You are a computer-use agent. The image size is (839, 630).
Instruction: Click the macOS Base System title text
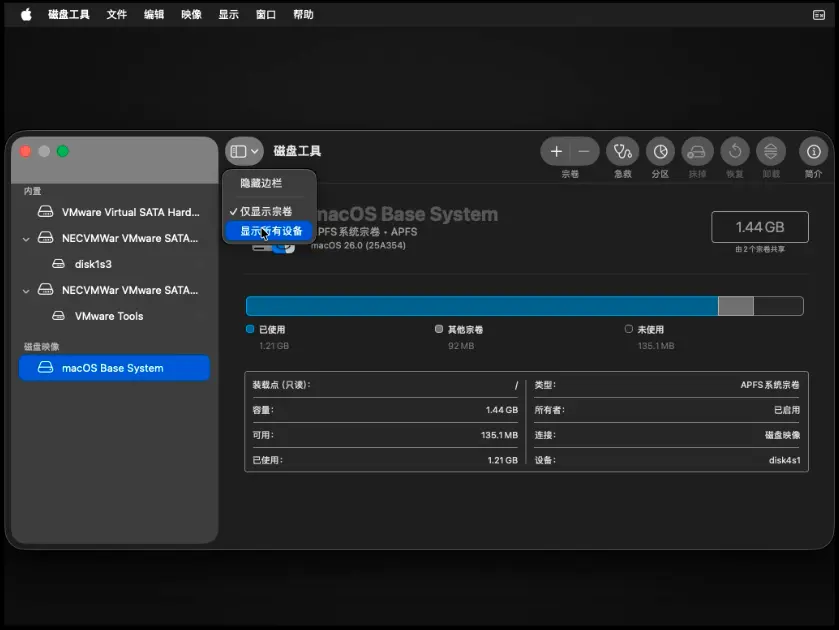408,214
